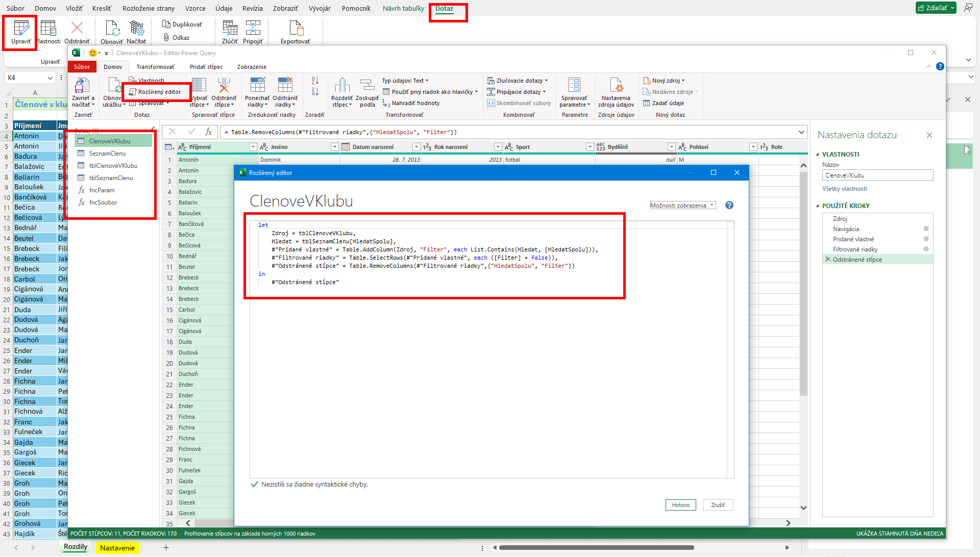Open the Pridať stĺpec tab

click(206, 67)
